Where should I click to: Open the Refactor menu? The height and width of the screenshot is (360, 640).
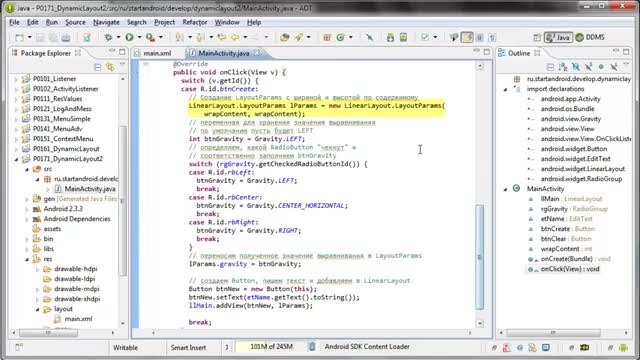pos(195,22)
